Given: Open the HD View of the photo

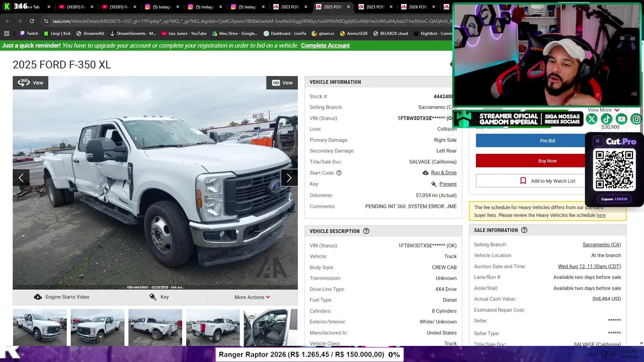Looking at the screenshot, I should (282, 83).
